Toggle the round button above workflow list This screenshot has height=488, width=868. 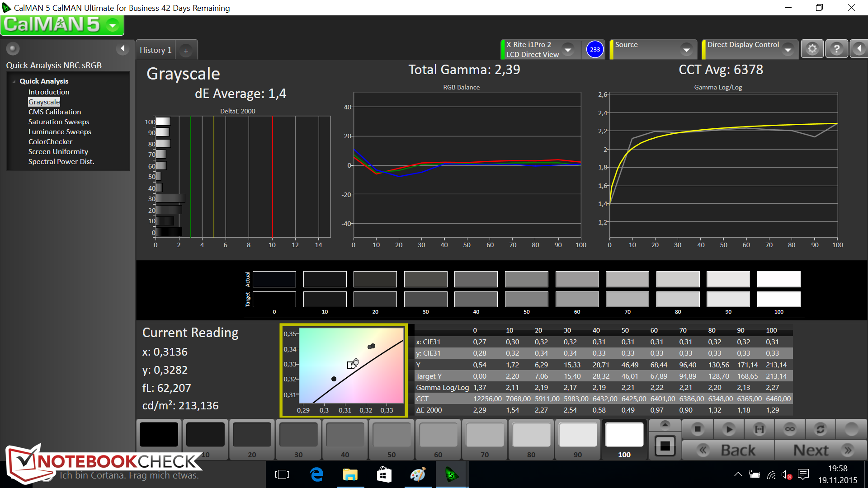13,48
